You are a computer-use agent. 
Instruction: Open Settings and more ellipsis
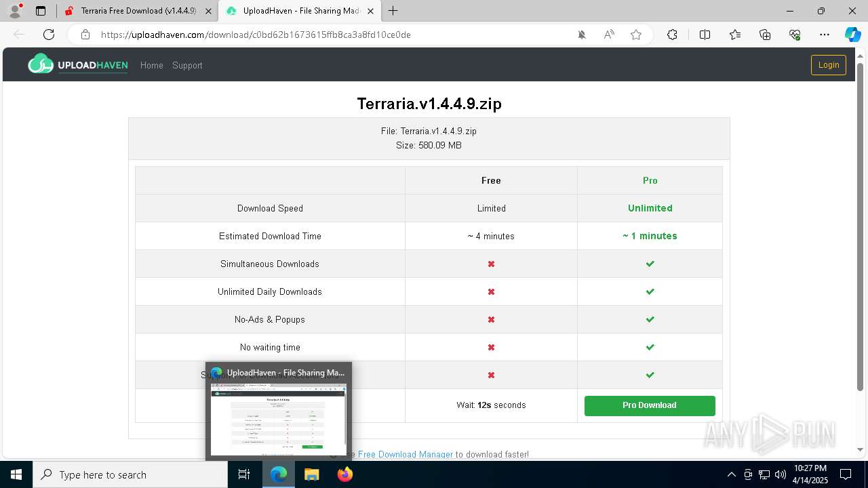(x=825, y=35)
